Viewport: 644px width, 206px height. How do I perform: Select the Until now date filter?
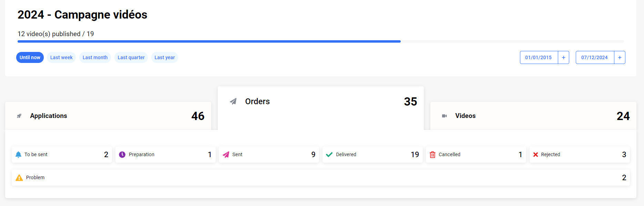[30, 57]
